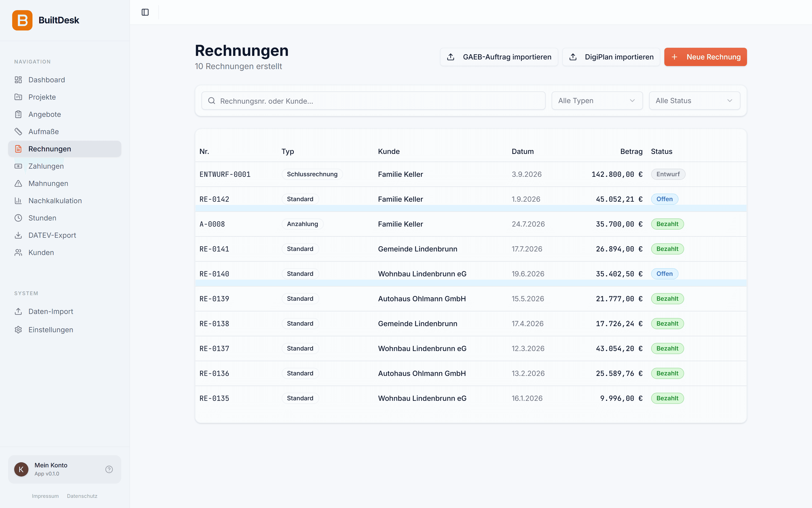Toggle the sidebar panel icon
This screenshot has width=812, height=508.
[x=145, y=12]
